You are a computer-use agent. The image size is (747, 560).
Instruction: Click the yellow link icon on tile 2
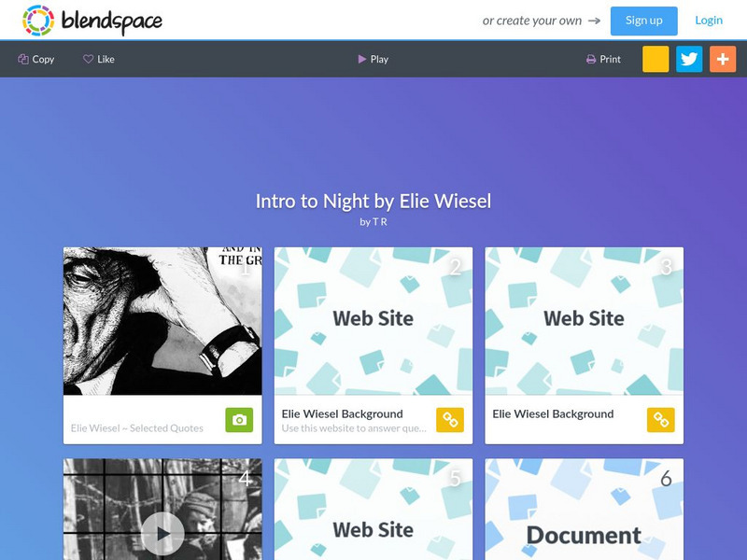450,420
